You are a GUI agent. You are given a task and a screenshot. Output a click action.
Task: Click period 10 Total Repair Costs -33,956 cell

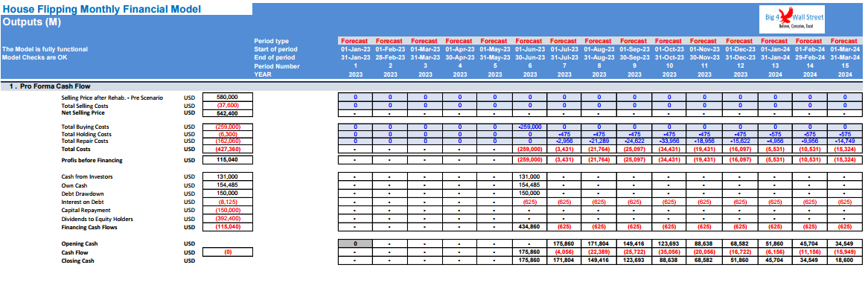(x=669, y=141)
